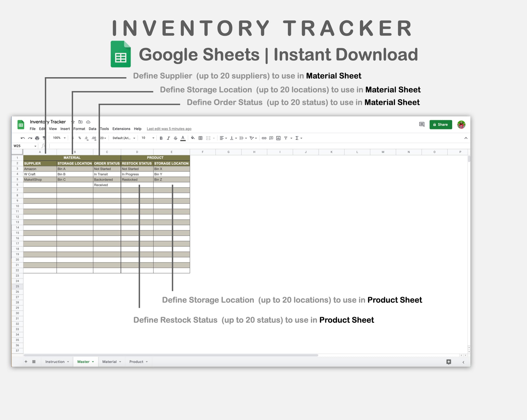
Task: Open version history via Last edit link
Action: 169,129
